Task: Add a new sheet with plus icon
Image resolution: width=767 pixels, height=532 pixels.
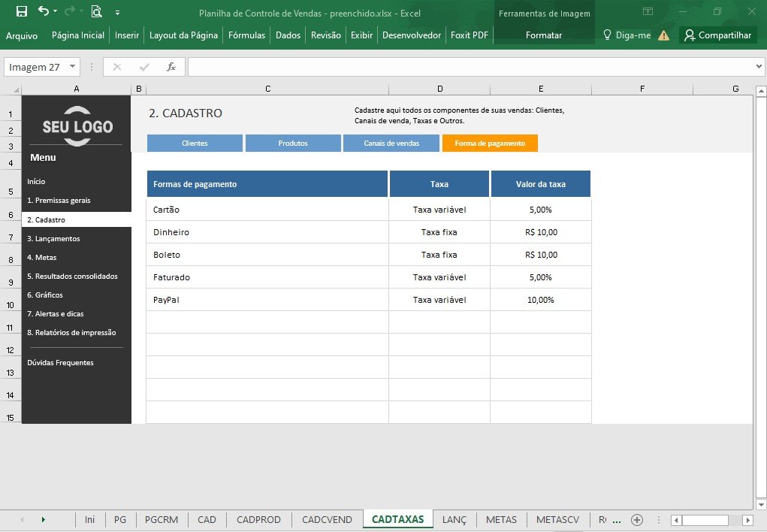Action: pos(636,520)
